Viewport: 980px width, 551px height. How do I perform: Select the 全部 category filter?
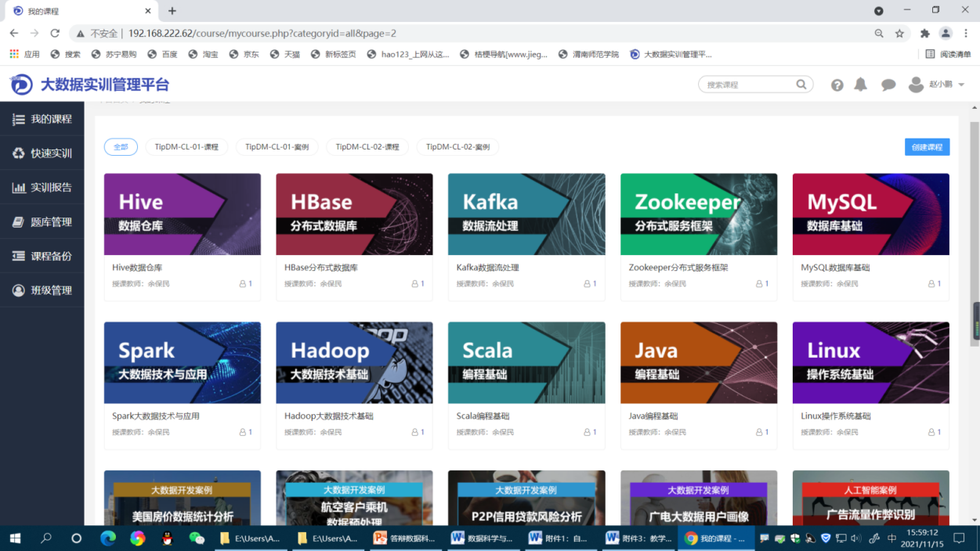point(121,147)
